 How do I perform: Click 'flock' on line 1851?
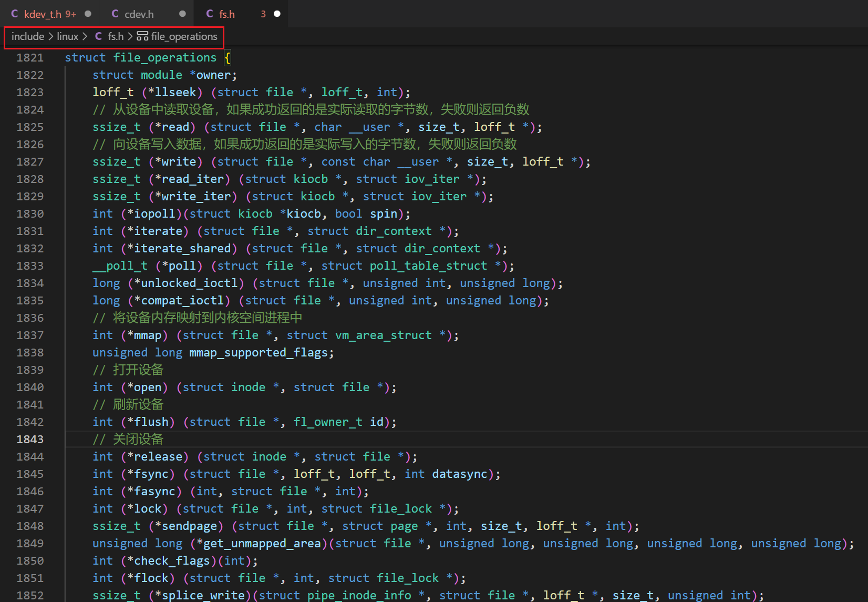(151, 578)
